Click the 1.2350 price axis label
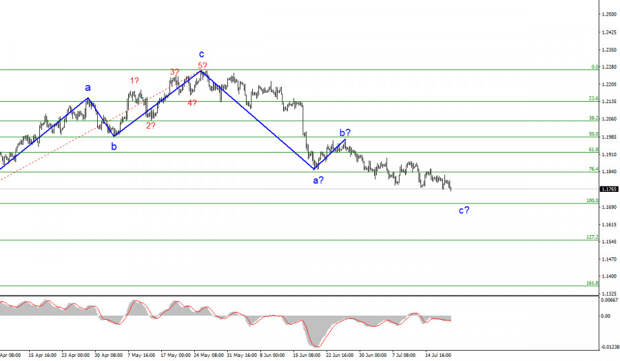The width and height of the screenshot is (620, 361). 609,50
